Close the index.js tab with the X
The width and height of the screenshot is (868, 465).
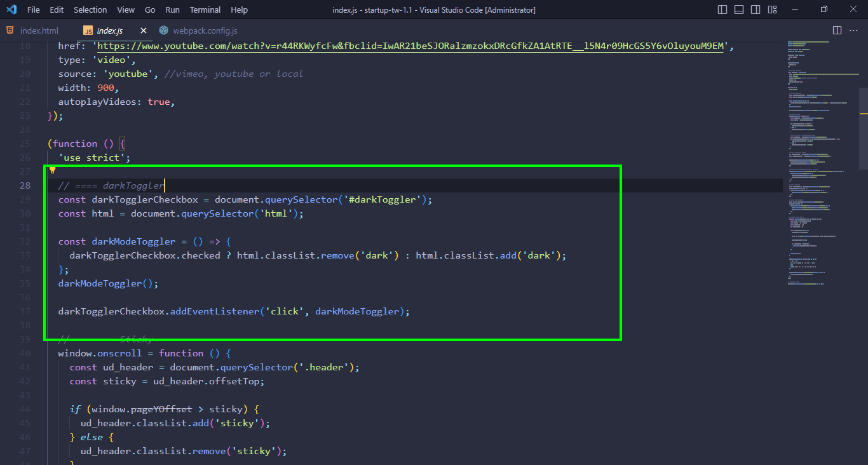[143, 30]
